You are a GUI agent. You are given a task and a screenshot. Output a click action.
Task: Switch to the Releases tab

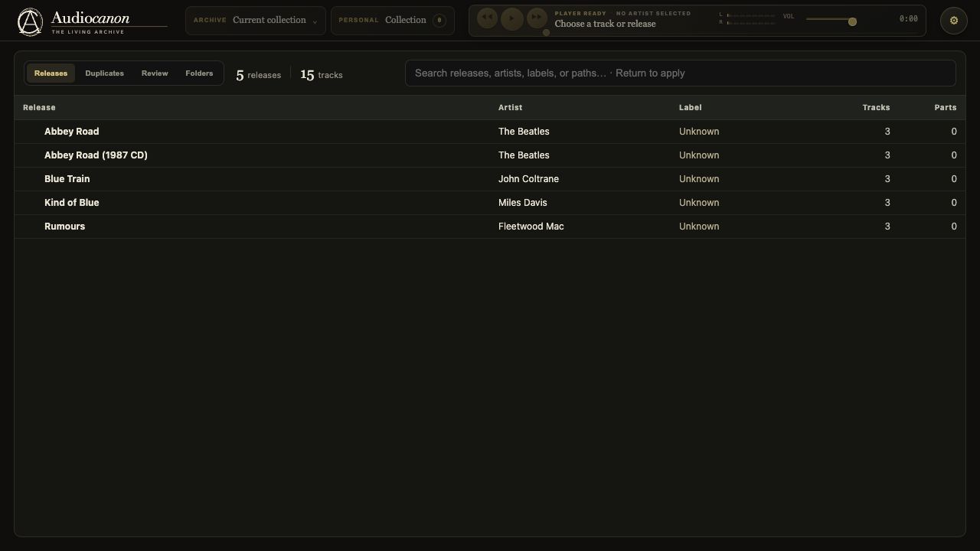tap(51, 73)
